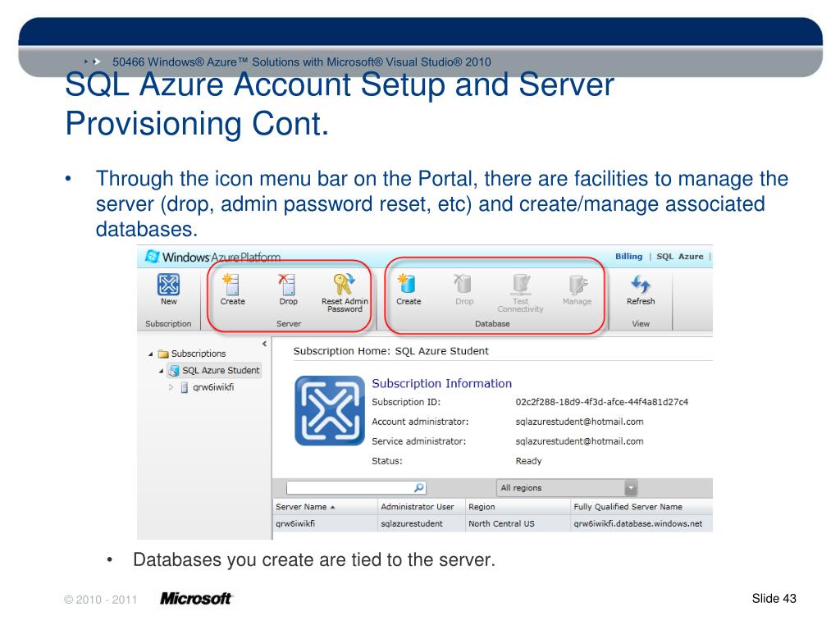The width and height of the screenshot is (840, 630).
Task: Click the Server Create icon
Action: [232, 284]
